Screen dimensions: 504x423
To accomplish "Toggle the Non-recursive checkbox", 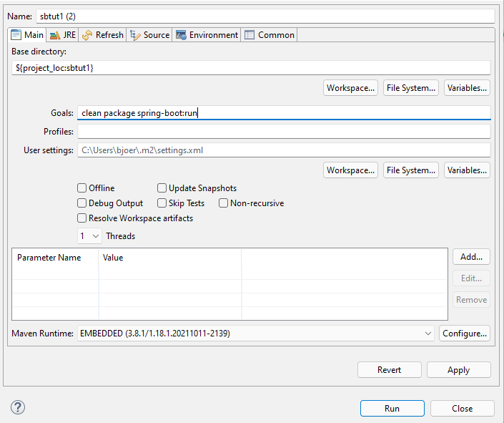I will [x=224, y=203].
